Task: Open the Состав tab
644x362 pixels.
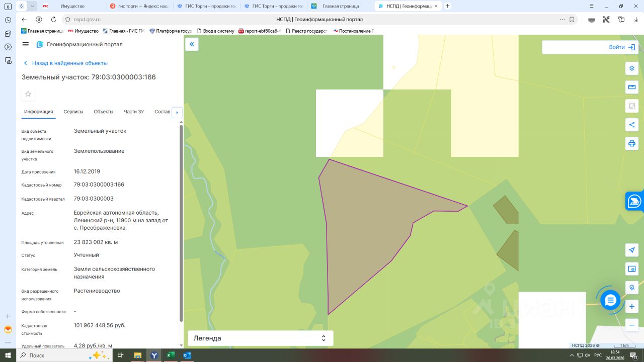Action: 163,112
